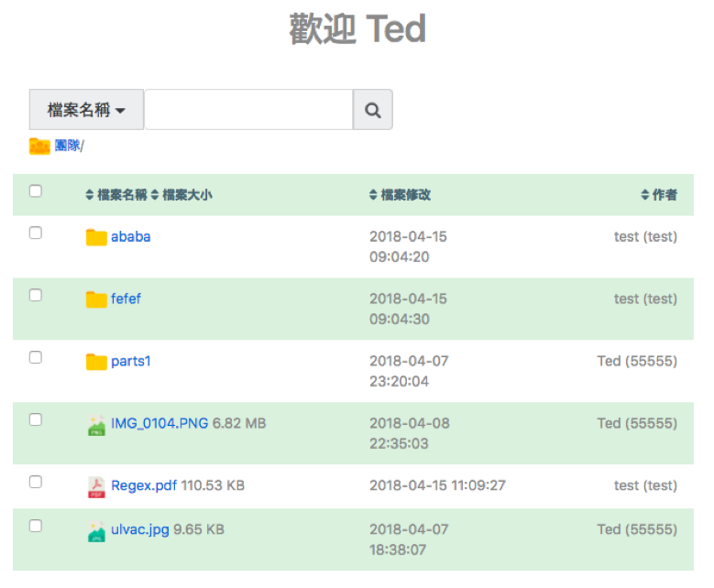The height and width of the screenshot is (588, 714).
Task: Click the ulvac.jpg image file icon
Action: point(96,530)
